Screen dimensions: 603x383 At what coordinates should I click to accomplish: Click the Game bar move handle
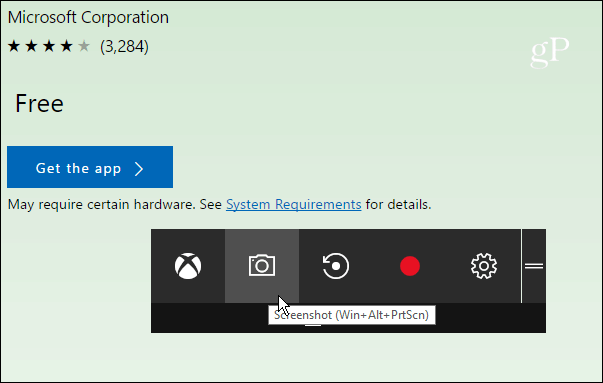tap(534, 266)
